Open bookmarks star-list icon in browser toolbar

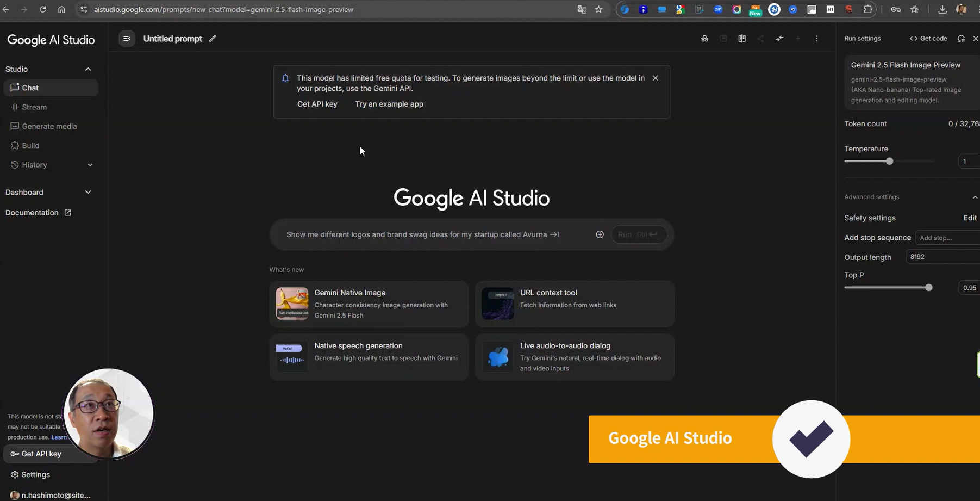[x=915, y=9]
